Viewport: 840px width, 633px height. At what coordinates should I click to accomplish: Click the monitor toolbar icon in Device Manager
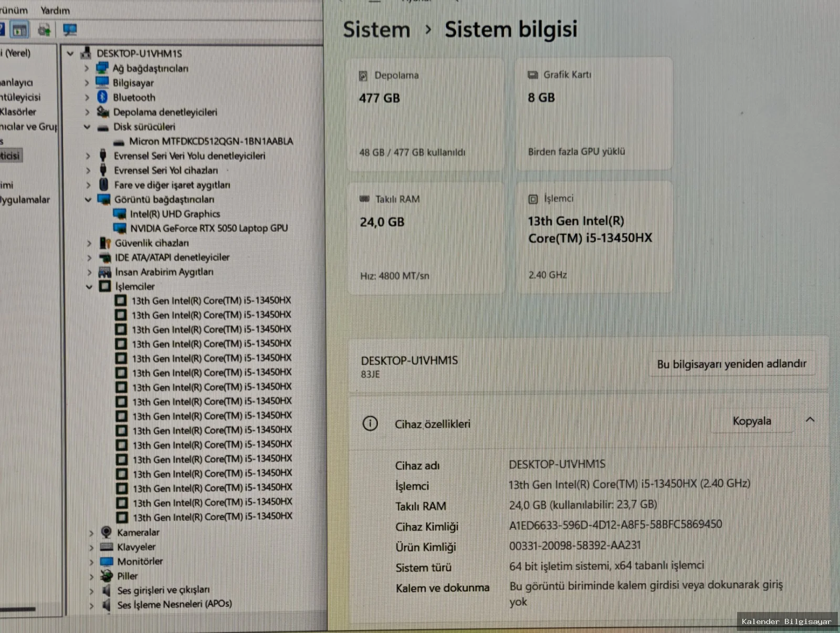coord(70,30)
